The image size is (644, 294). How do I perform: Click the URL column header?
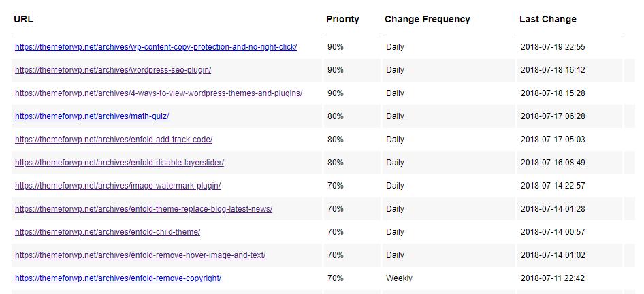(23, 19)
